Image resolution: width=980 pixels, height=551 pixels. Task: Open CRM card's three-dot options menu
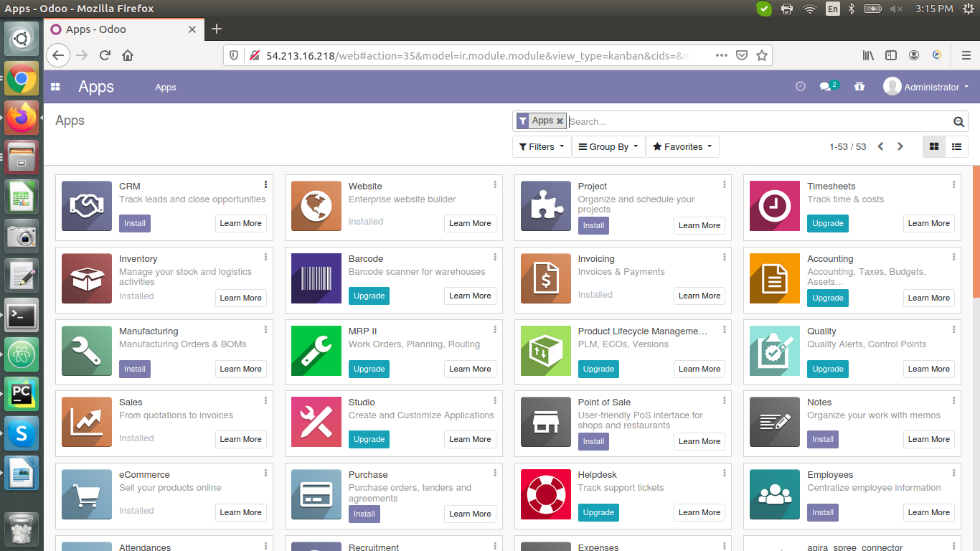click(x=265, y=184)
